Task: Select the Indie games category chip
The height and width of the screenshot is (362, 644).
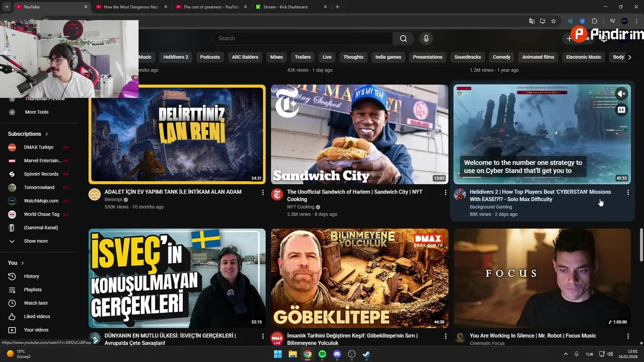Action: pos(388,57)
